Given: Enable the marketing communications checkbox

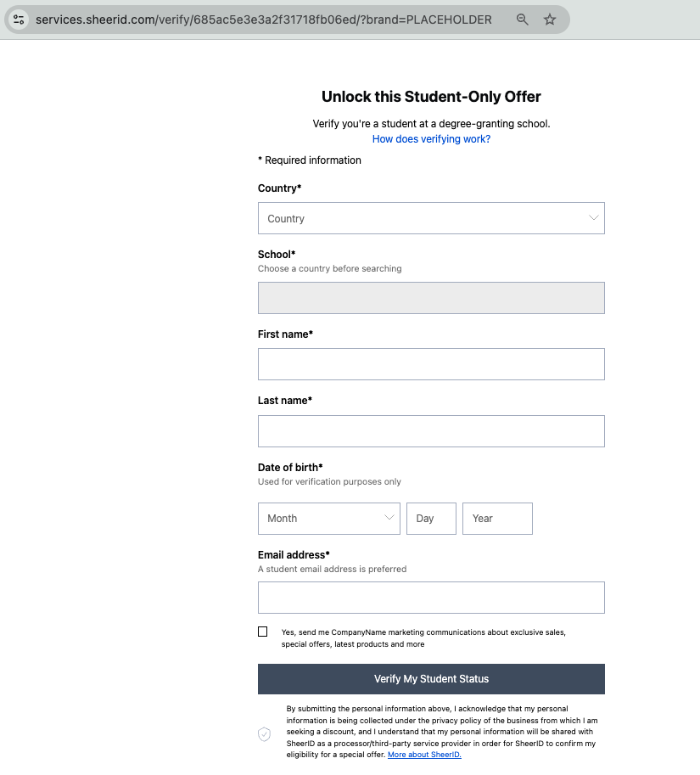Looking at the screenshot, I should (x=263, y=632).
